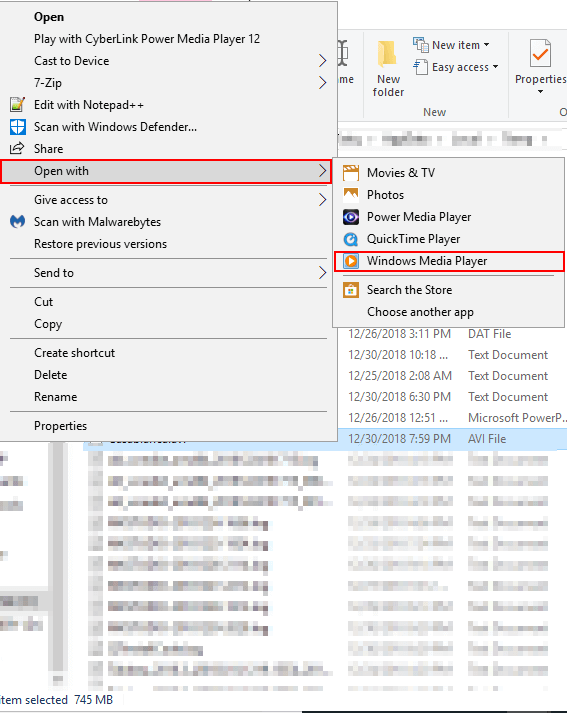Click the Properties checkmark icon in ribbon

coord(540,53)
